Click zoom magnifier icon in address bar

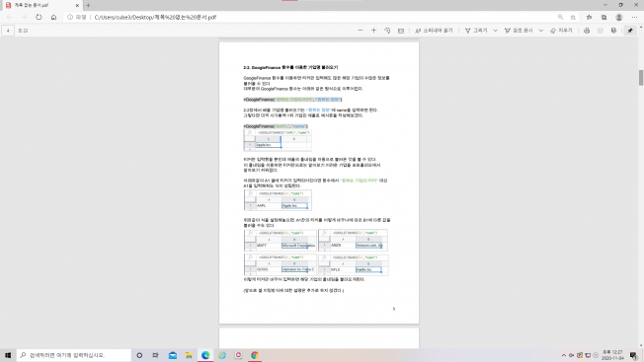pos(560,17)
